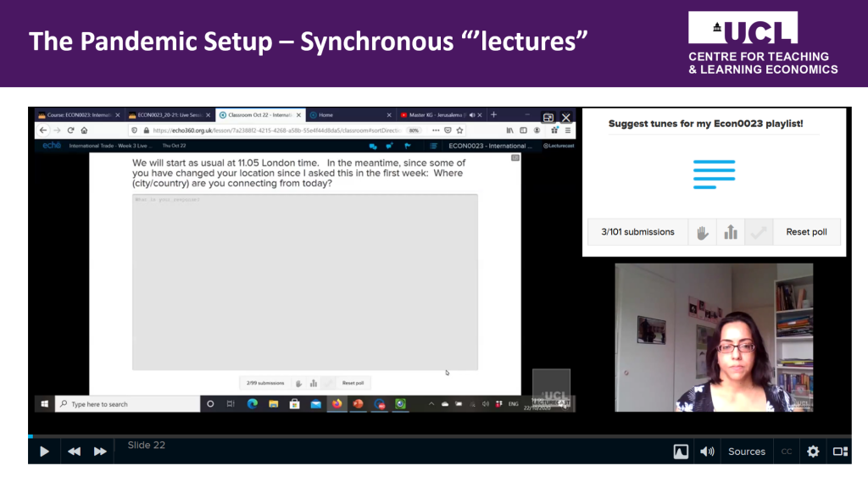Open Firefox account icon
The height and width of the screenshot is (488, 868).
[x=537, y=130]
